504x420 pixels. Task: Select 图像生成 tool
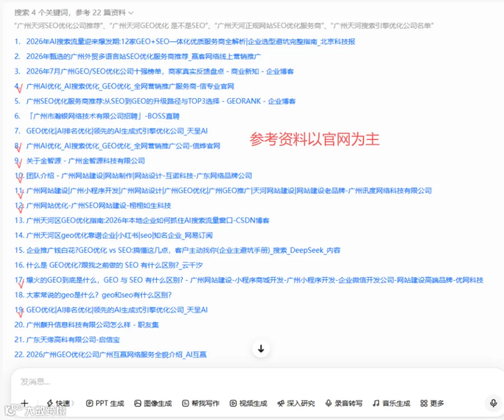coord(153,403)
